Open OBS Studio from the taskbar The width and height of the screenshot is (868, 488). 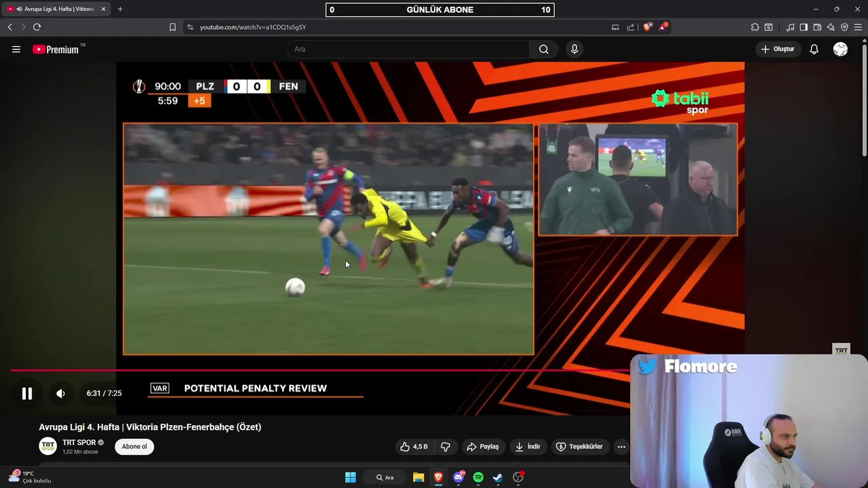(518, 477)
